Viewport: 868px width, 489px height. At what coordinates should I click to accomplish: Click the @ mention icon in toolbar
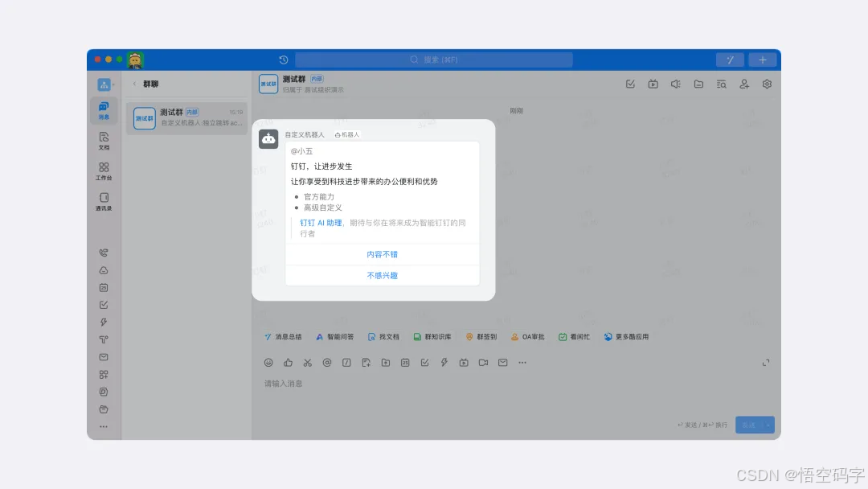327,363
